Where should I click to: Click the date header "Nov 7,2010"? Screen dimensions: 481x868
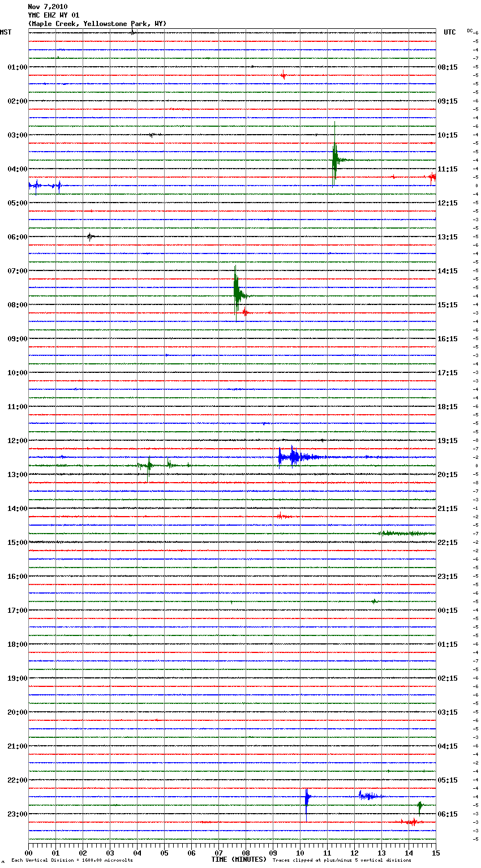[48, 7]
